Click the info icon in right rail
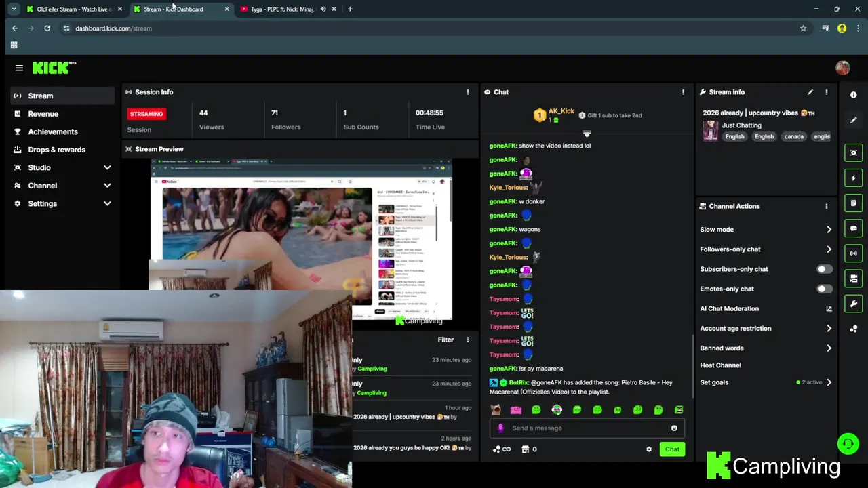Image resolution: width=868 pixels, height=488 pixels. click(854, 95)
